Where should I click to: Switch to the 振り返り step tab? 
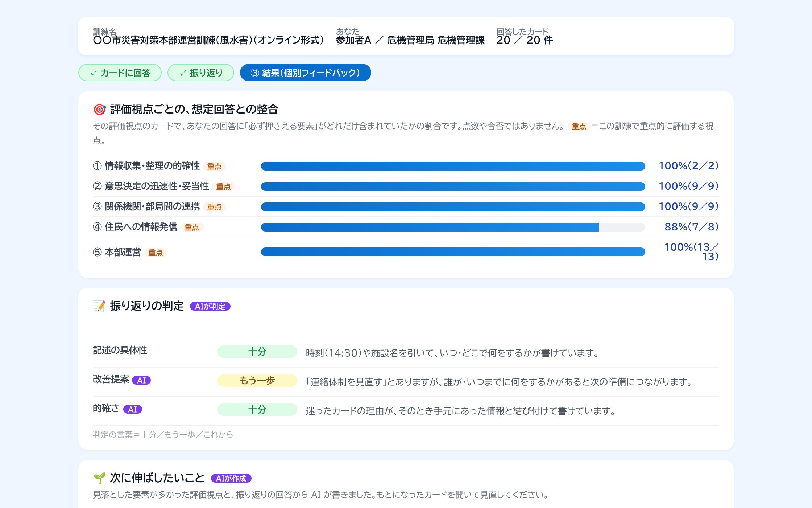click(x=201, y=73)
